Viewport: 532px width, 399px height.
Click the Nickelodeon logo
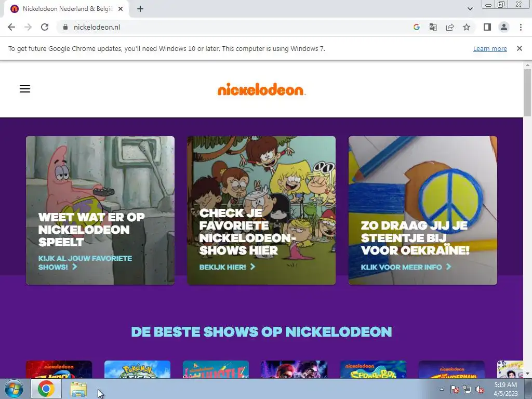(261, 89)
